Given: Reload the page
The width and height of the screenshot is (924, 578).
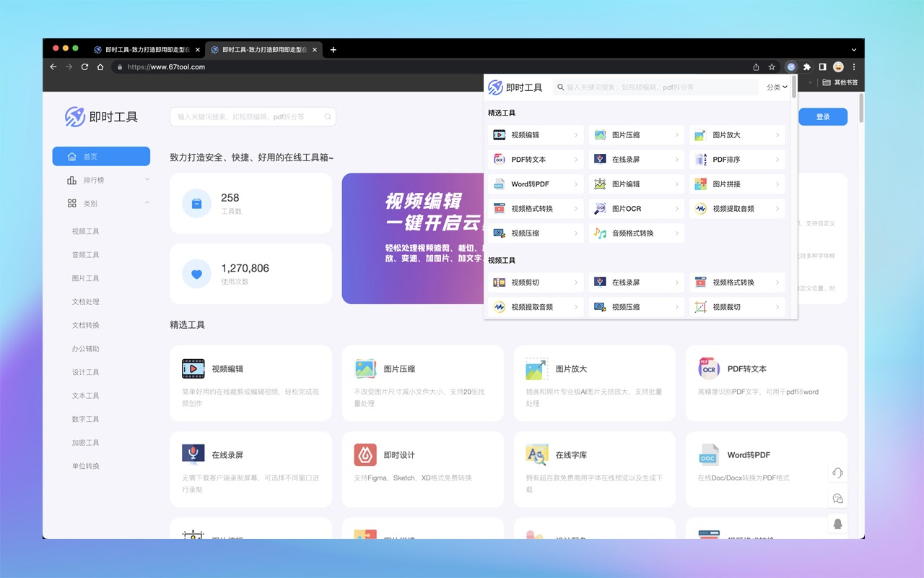Looking at the screenshot, I should [84, 66].
